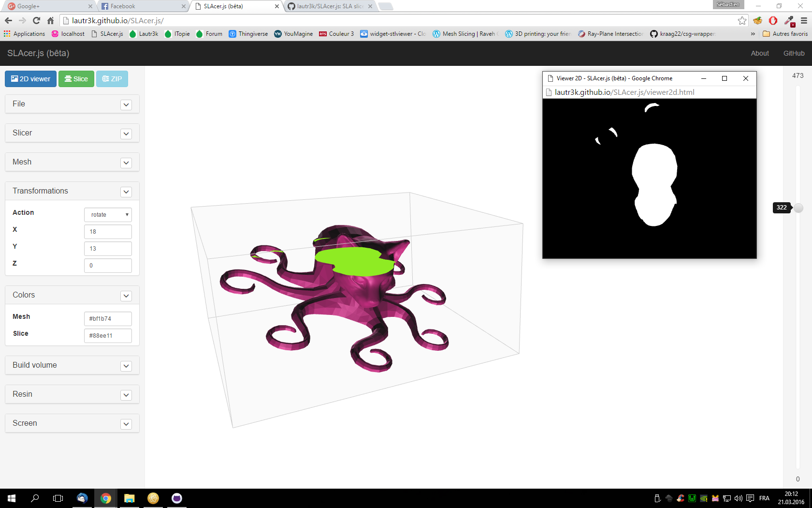
Task: Expand the File panel
Action: coord(126,105)
